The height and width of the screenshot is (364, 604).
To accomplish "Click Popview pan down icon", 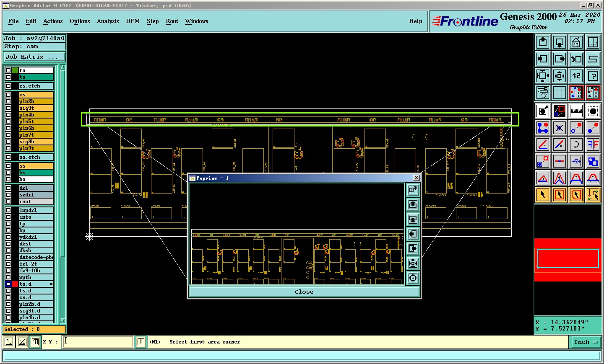I will click(413, 219).
